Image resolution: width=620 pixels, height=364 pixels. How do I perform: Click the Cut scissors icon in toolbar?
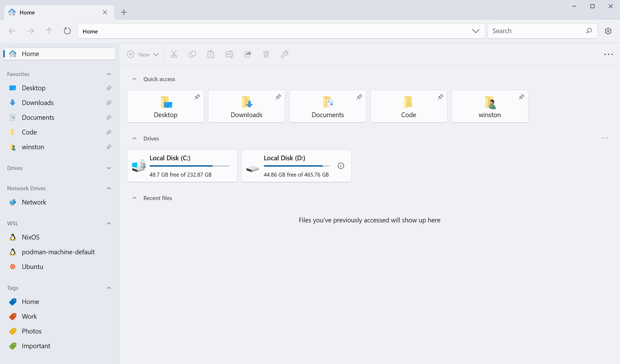(x=174, y=54)
